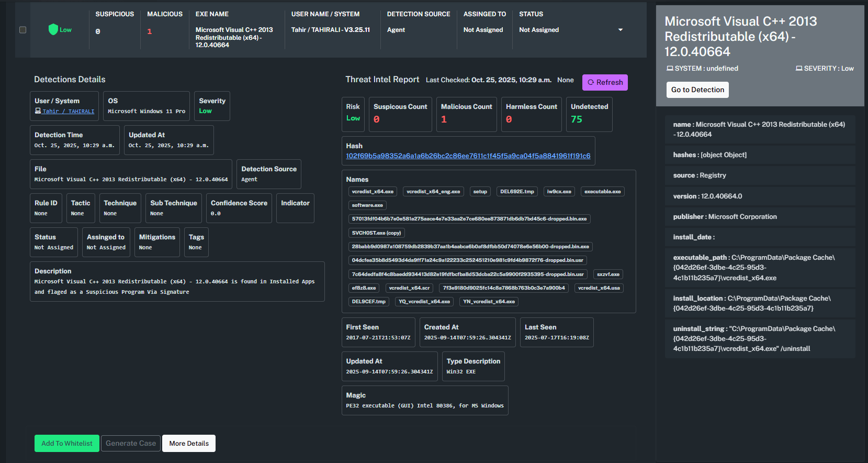Click the version : 12.0.40664.0 row
The image size is (868, 463).
click(x=760, y=196)
